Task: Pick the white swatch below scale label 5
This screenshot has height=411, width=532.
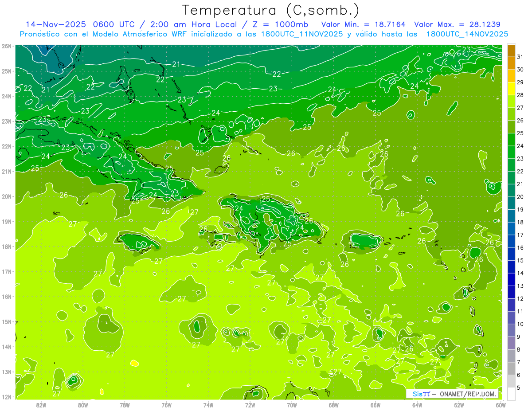Action: [511, 394]
